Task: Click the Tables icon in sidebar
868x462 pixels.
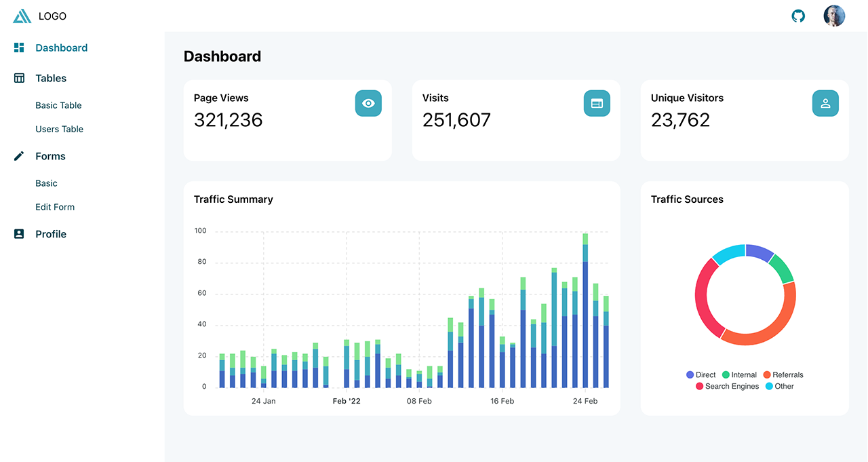Action: (19, 78)
